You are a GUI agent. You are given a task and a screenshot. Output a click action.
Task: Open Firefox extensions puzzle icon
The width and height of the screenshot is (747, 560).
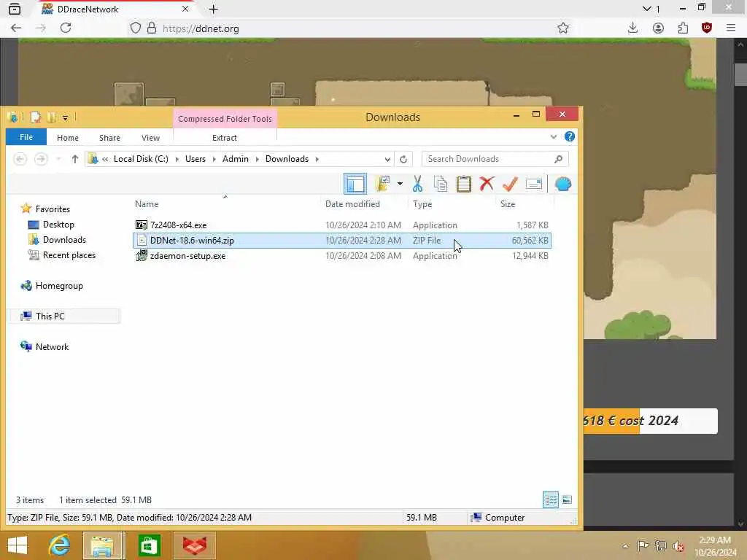683,28
